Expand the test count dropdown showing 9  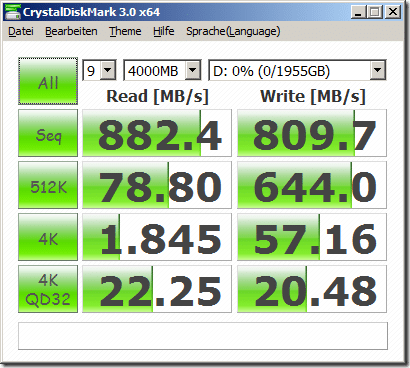click(x=108, y=70)
